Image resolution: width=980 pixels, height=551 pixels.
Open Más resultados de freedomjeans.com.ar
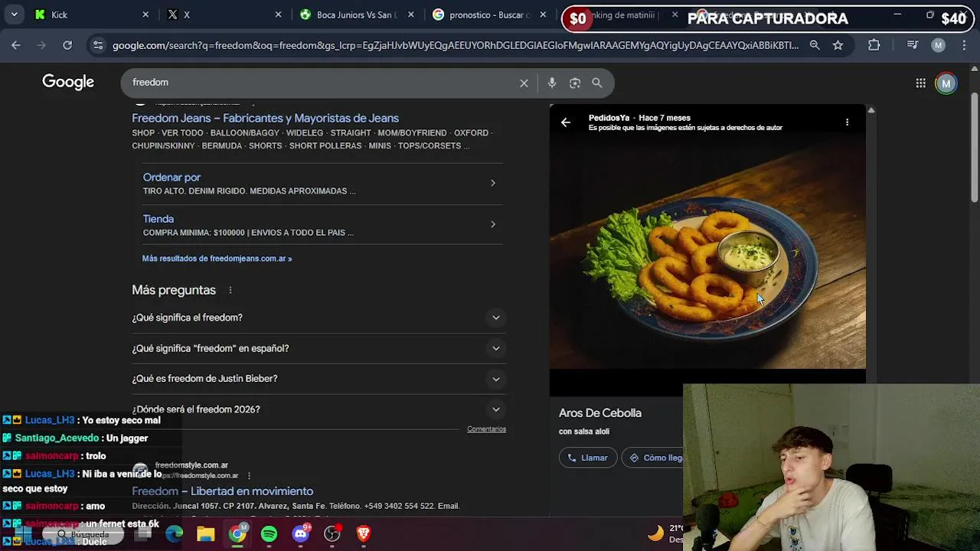217,259
